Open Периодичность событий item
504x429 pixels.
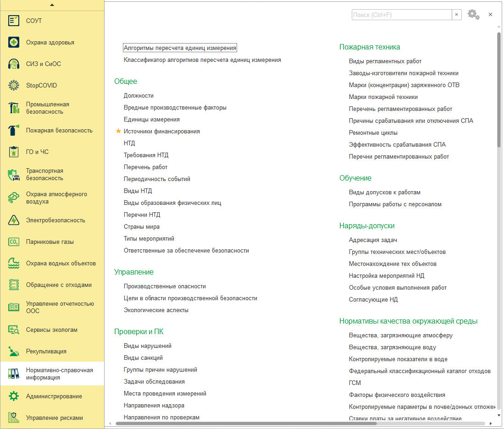(157, 179)
